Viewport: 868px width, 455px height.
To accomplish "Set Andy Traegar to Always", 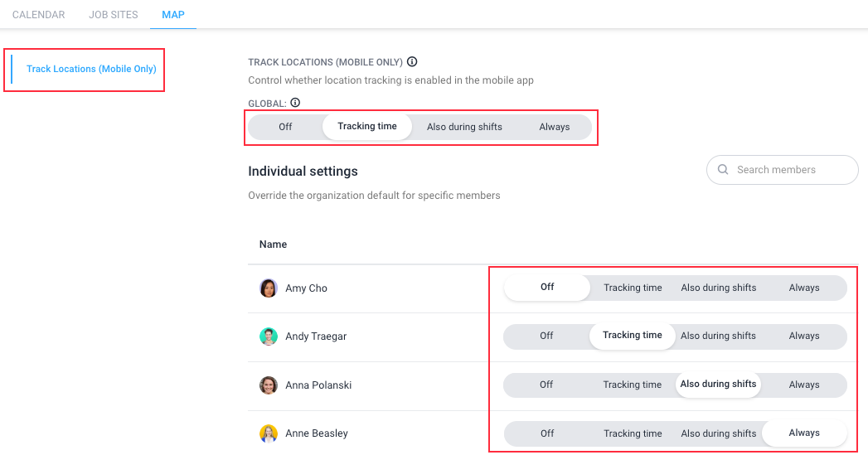I will 804,336.
